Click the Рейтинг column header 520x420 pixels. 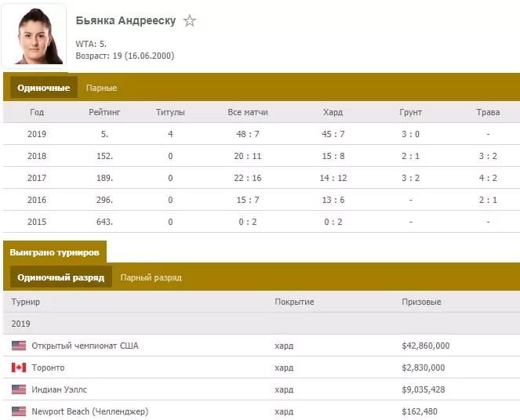104,112
